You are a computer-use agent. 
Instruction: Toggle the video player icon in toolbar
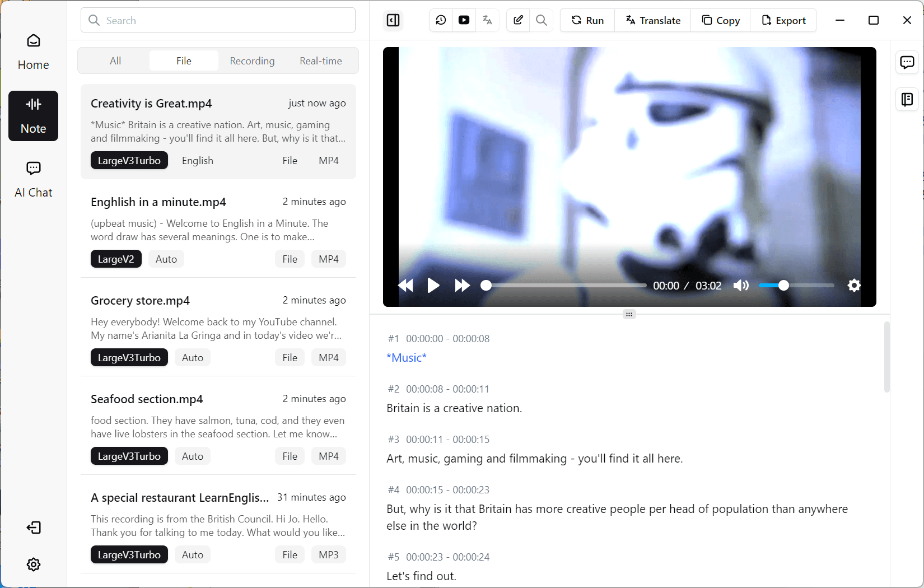464,21
